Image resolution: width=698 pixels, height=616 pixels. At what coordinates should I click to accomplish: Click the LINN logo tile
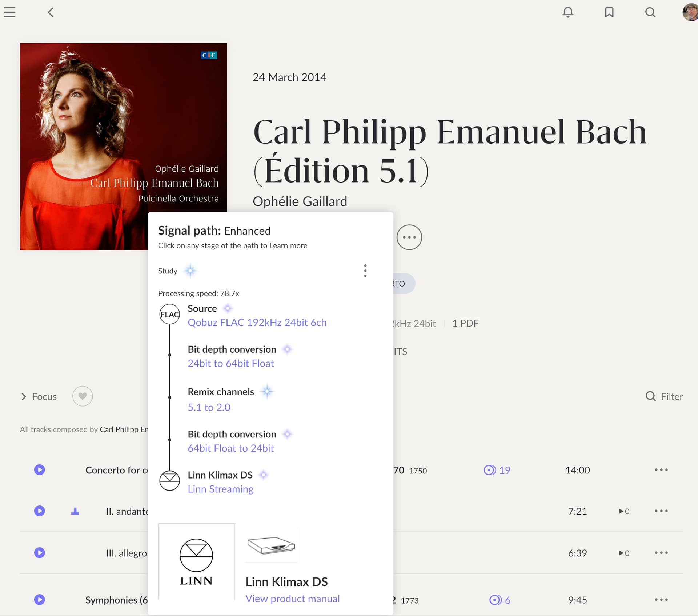click(197, 561)
